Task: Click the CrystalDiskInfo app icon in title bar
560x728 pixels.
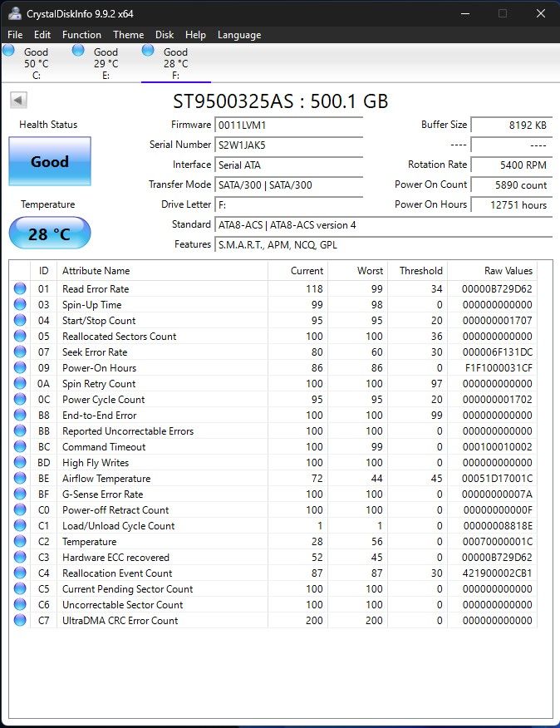Action: coord(14,13)
